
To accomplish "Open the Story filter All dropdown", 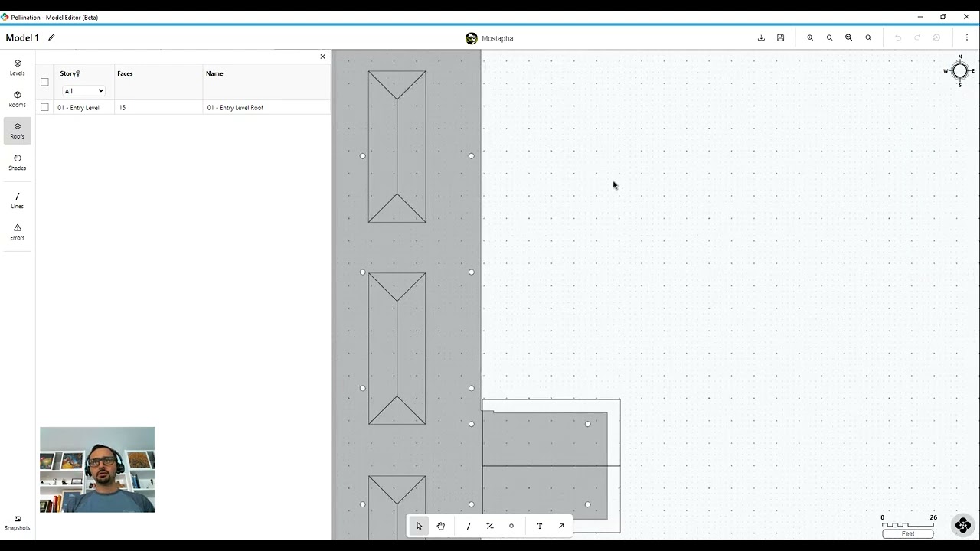I will pyautogui.click(x=83, y=91).
